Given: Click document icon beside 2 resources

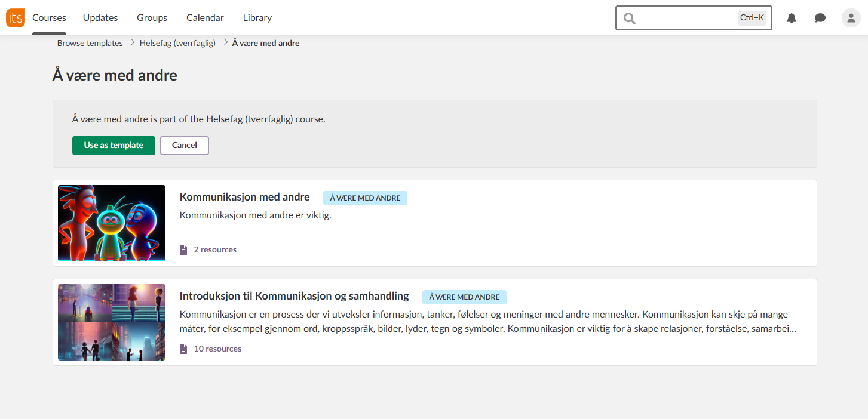Looking at the screenshot, I should tap(184, 250).
